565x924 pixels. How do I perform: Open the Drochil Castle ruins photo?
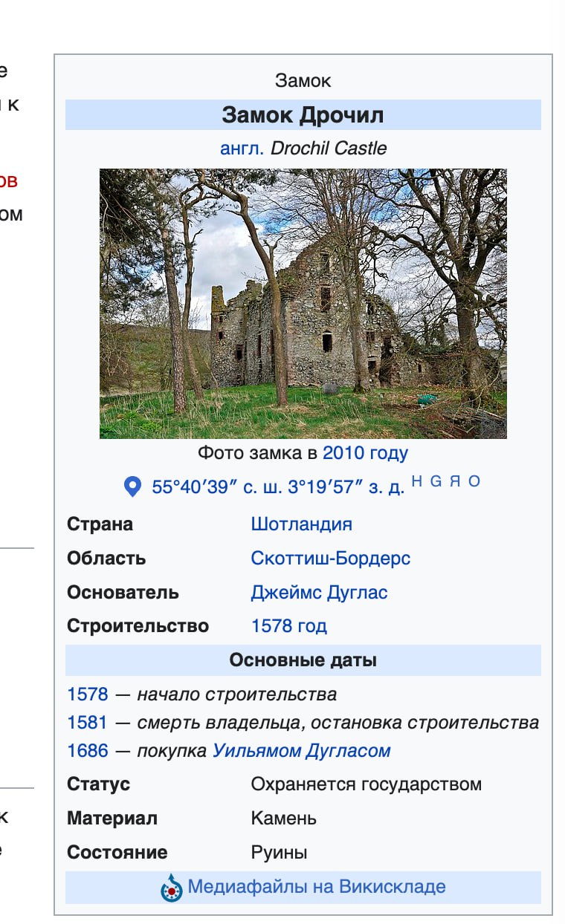[x=303, y=303]
